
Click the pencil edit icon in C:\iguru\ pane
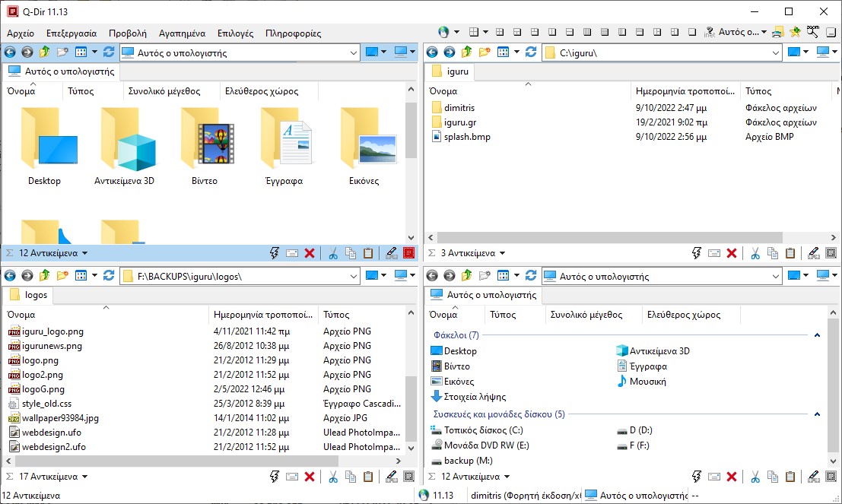(x=814, y=253)
